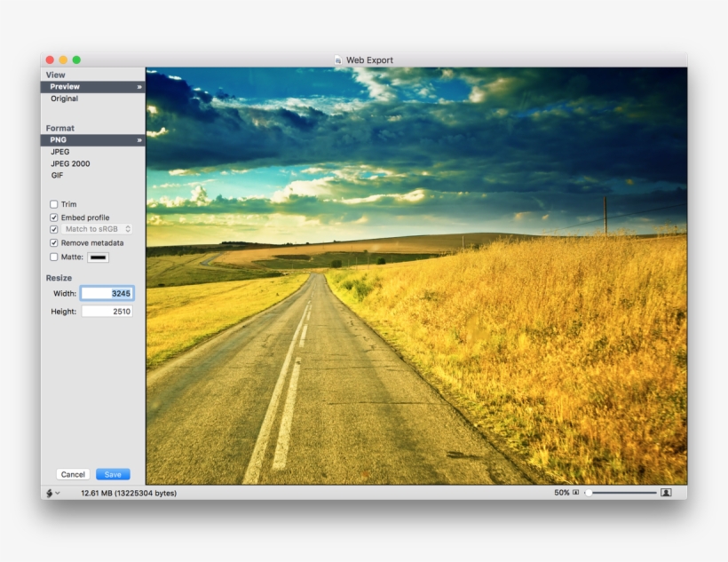Click the document icon in title bar
Viewport: 728px width, 562px height.
pos(338,60)
